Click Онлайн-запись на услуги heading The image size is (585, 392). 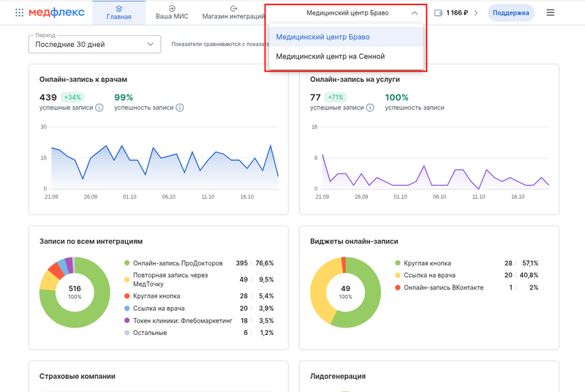point(355,80)
